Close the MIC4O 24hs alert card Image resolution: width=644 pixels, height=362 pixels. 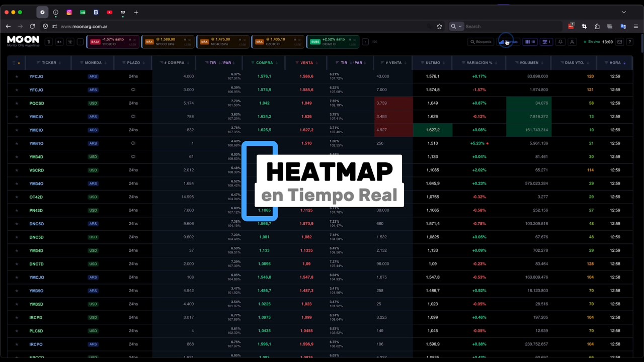click(245, 39)
